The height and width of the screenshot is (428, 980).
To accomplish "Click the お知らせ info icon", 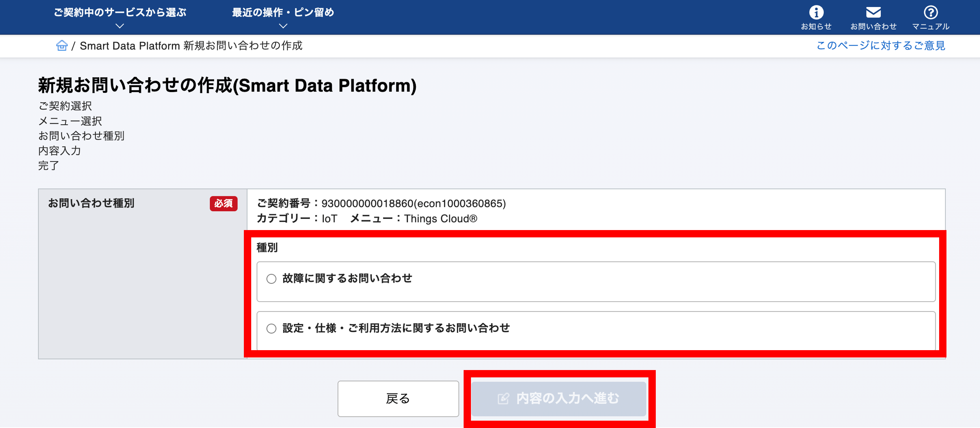I will [816, 12].
